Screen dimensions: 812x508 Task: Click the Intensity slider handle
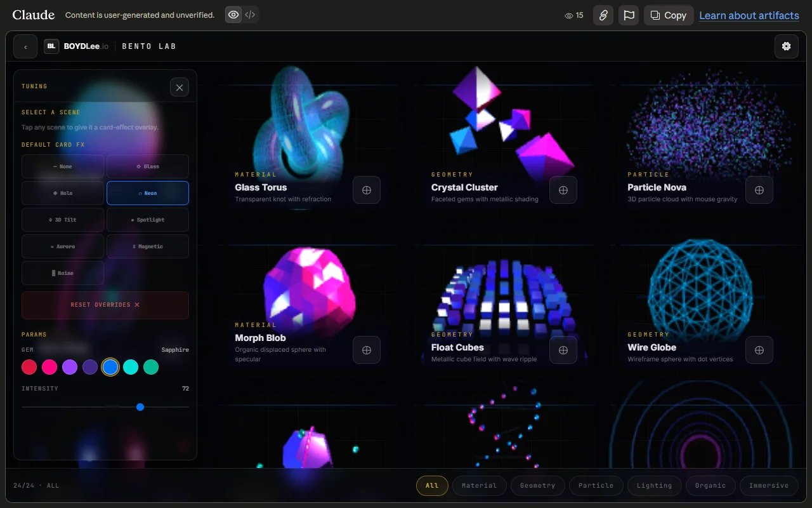point(140,407)
